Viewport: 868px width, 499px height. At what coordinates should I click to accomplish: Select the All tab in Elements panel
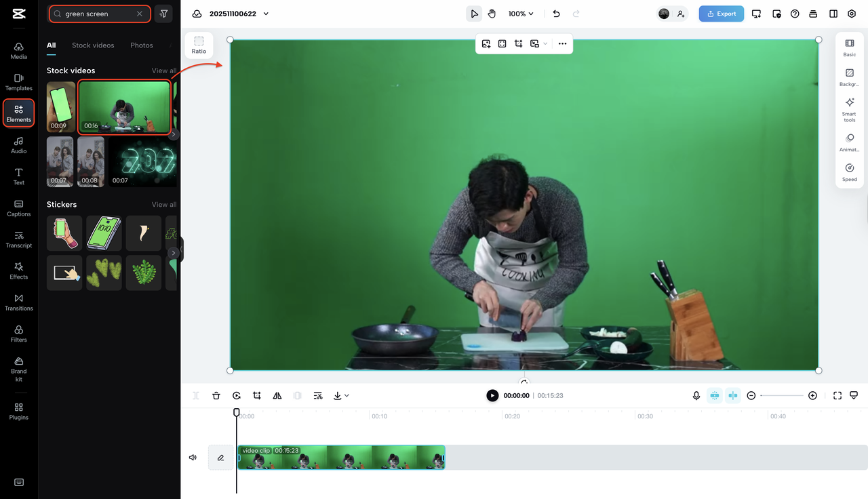[x=50, y=45]
